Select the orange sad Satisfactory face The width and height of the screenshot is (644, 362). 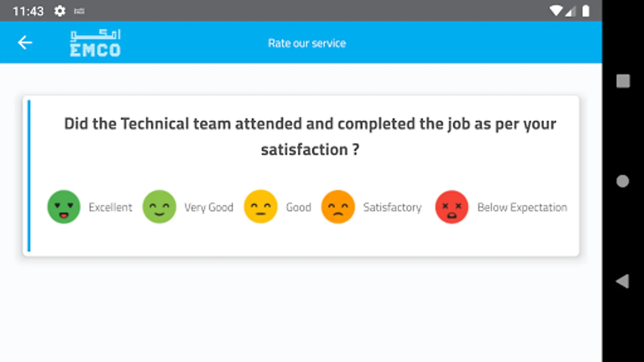tap(338, 207)
